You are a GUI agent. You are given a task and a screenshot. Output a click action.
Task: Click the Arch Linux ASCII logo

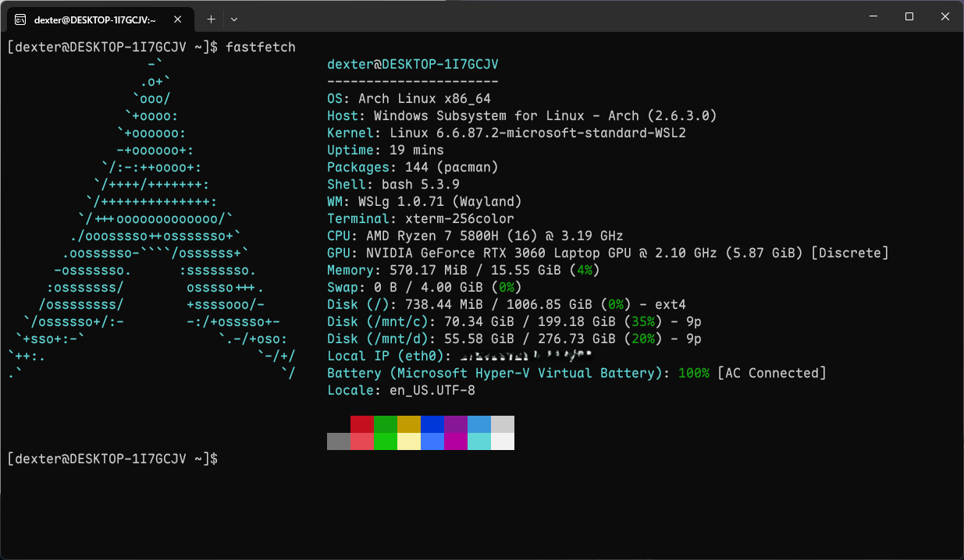click(151, 219)
